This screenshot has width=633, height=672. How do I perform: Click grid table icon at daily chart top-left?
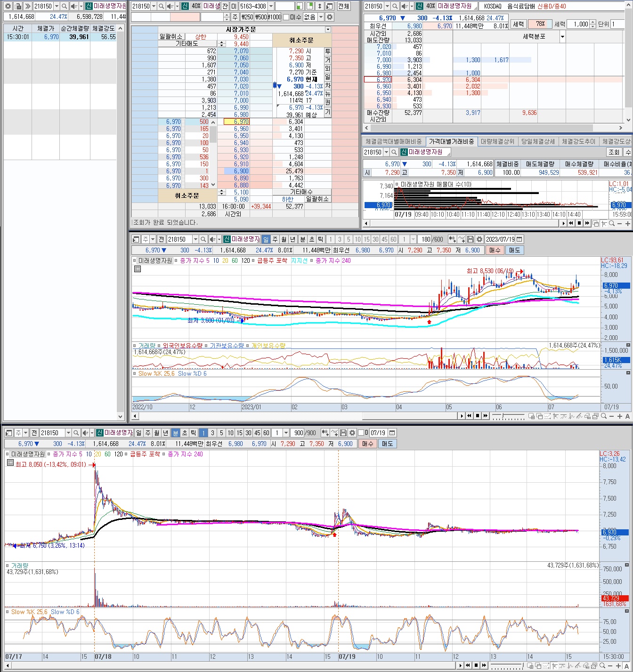pos(137,269)
